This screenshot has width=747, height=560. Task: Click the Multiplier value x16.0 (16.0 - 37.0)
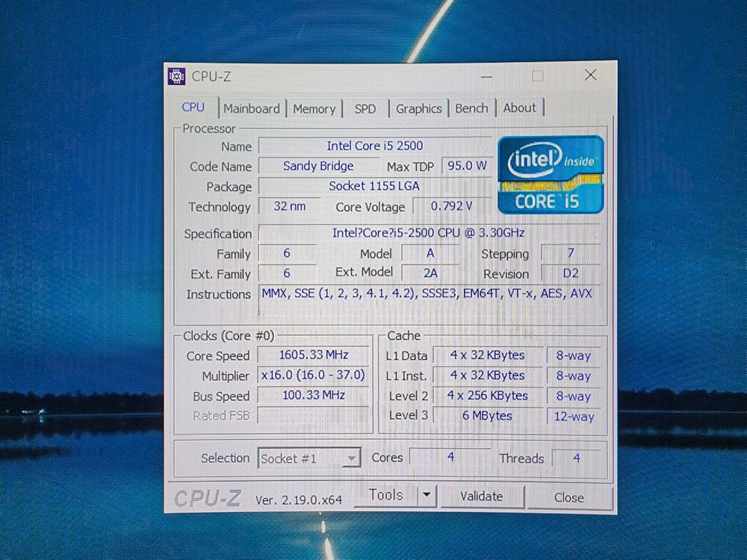pyautogui.click(x=314, y=376)
